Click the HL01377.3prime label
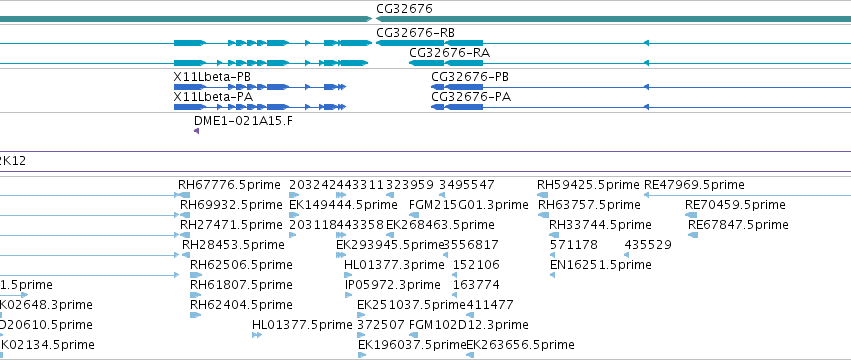The width and height of the screenshot is (851, 360). tap(395, 265)
